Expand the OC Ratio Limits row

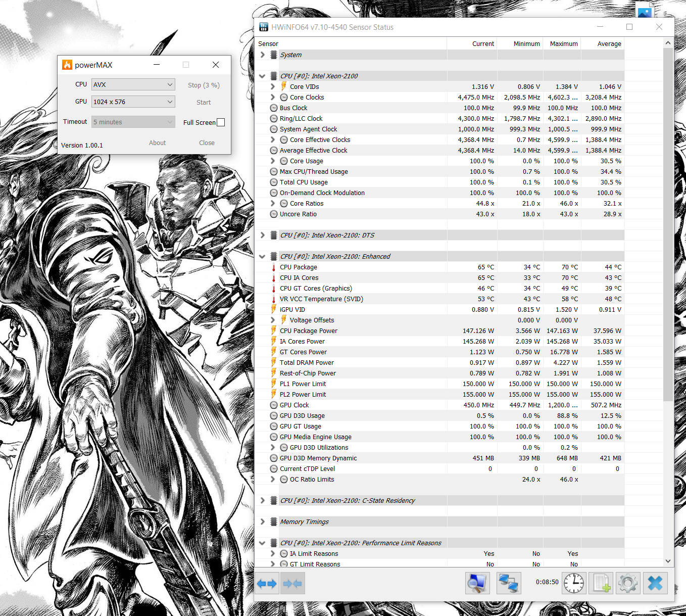273,479
